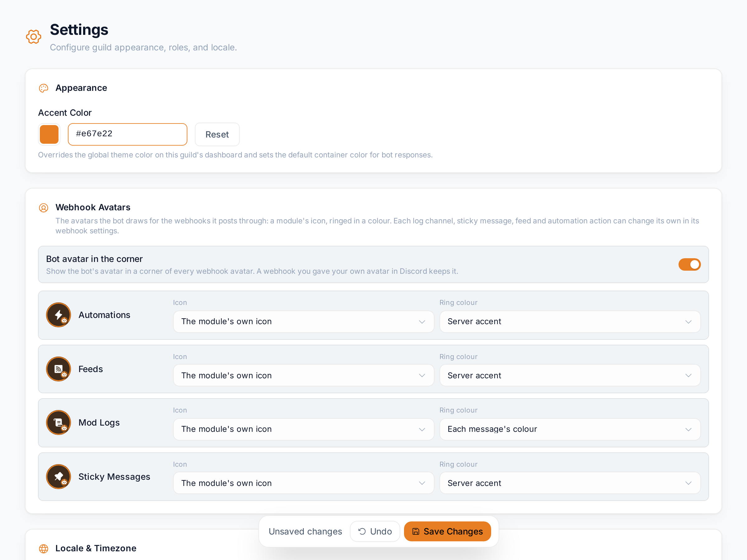The image size is (747, 560).
Task: Click the Mod Logs scroll avatar icon
Action: coord(59,422)
